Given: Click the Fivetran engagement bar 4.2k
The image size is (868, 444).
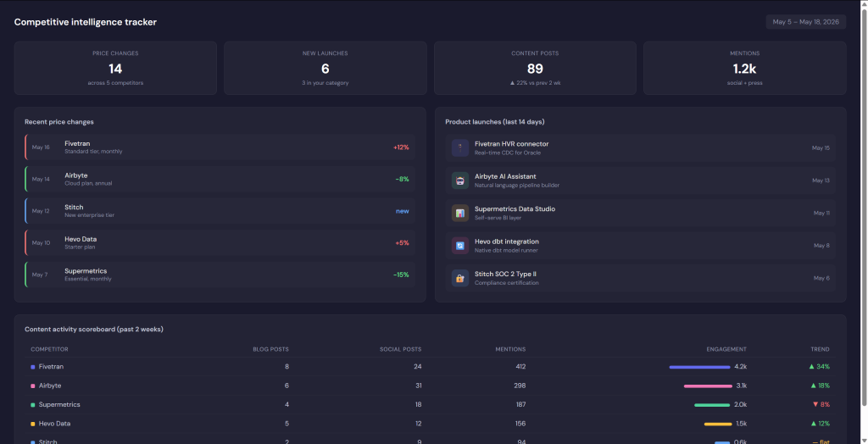Looking at the screenshot, I should (x=699, y=367).
